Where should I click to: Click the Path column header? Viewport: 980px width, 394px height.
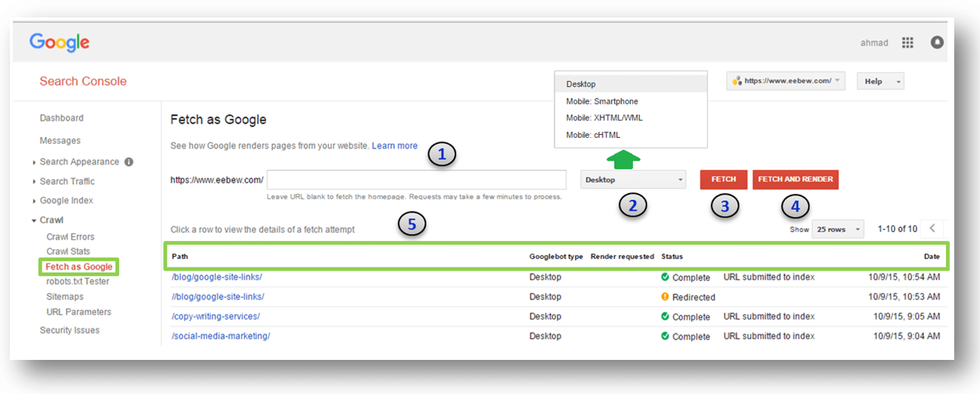(x=180, y=257)
